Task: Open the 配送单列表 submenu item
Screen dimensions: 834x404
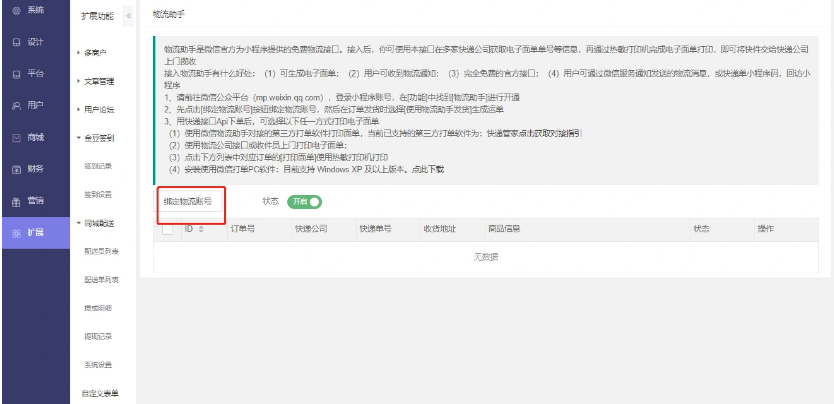Action: [x=101, y=280]
